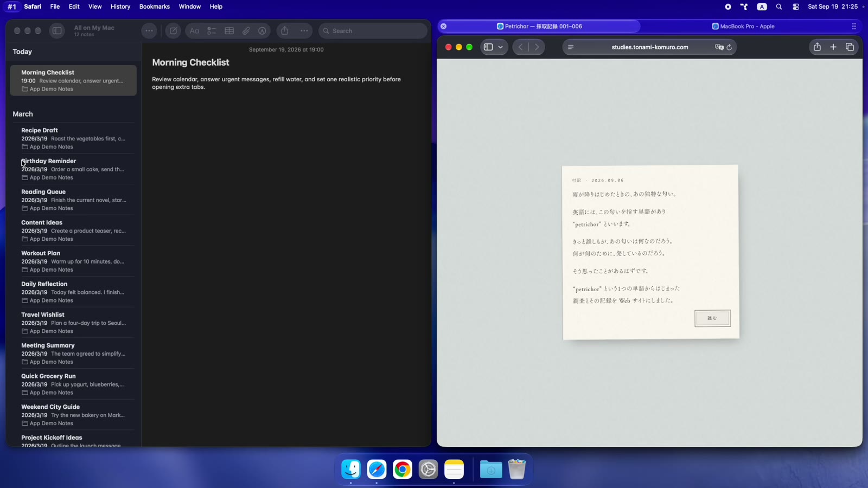The height and width of the screenshot is (488, 868).
Task: Open Notes from the Dock
Action: [454, 470]
